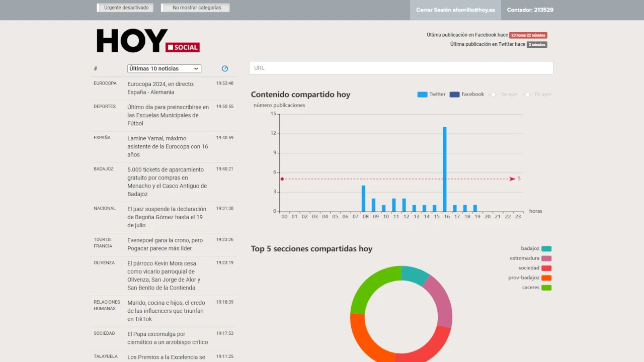Open Premios a la Excelencia news
The image size is (644, 362).
(x=166, y=357)
